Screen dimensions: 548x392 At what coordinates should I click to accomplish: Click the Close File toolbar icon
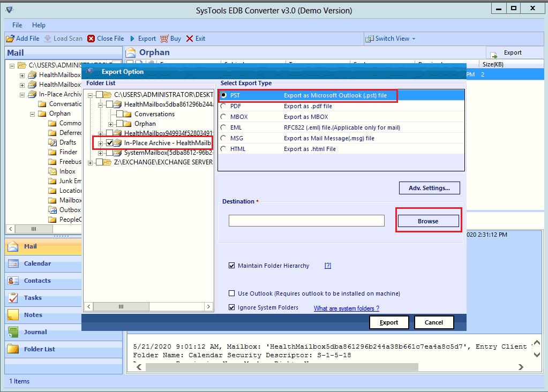(91, 39)
